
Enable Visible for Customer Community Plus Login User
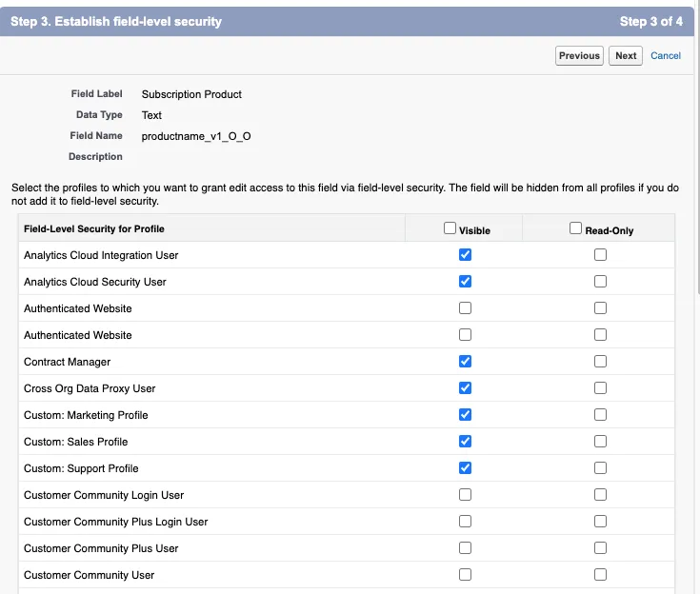pos(465,522)
